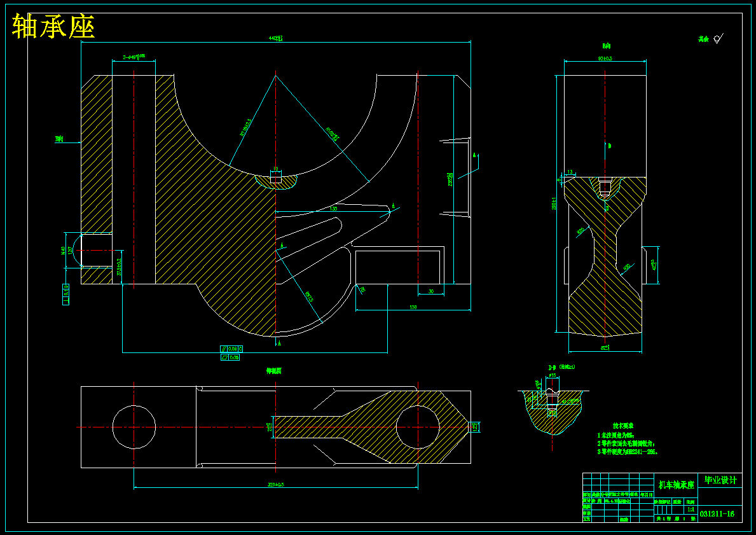Click the flatness tolerance frame 0.08
This screenshot has width=756, height=535.
230,358
